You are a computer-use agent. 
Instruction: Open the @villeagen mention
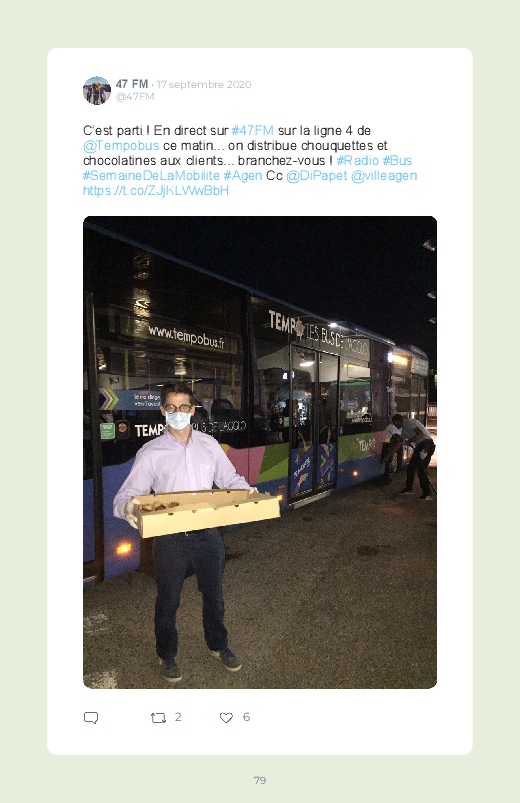(384, 176)
